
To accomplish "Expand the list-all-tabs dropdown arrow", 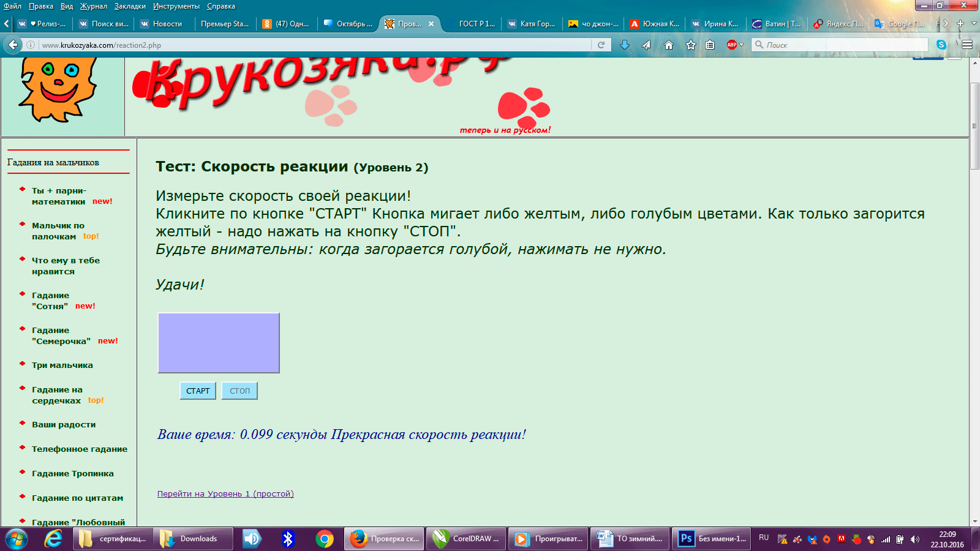I will 974,24.
